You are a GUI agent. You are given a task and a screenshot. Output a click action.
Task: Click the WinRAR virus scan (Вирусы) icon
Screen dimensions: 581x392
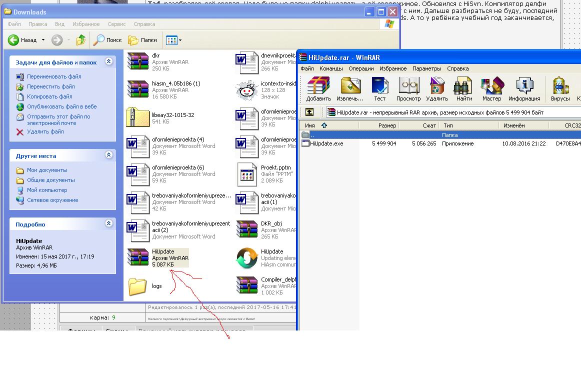click(560, 89)
